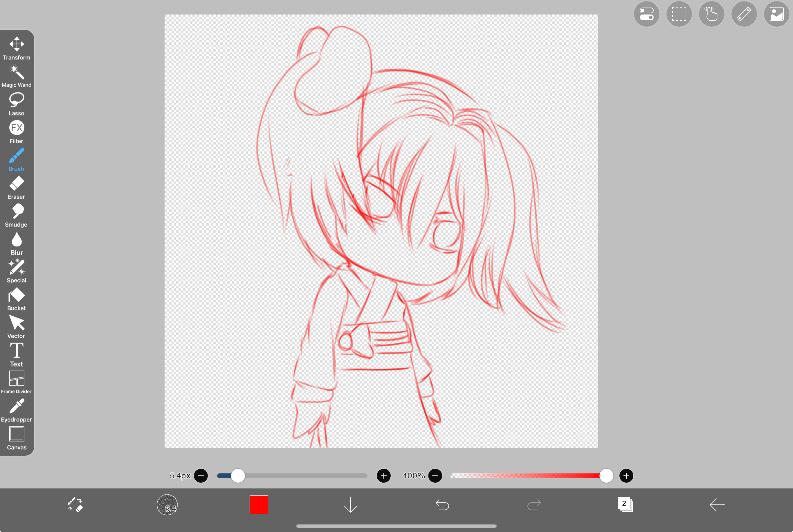The height and width of the screenshot is (532, 793).
Task: Switch between brush and eraser icon
Action: [x=75, y=504]
